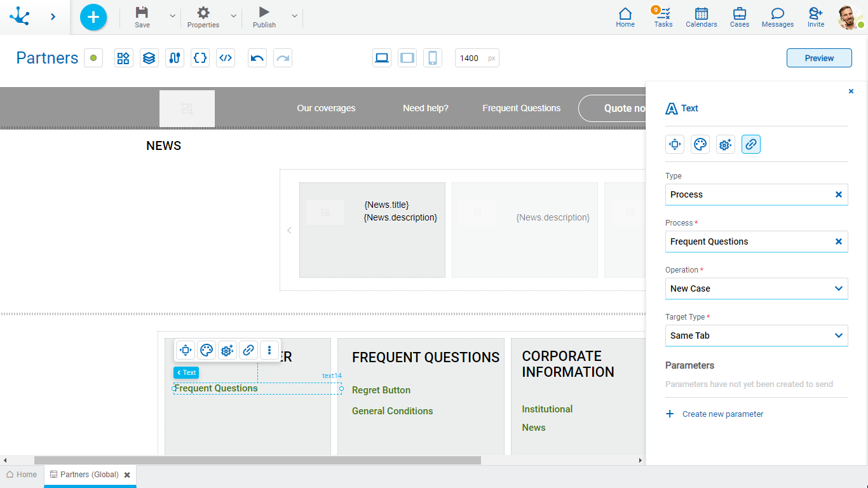Screen dimensions: 868x488
Task: Open more options dots in floating toolbar
Action: click(269, 350)
